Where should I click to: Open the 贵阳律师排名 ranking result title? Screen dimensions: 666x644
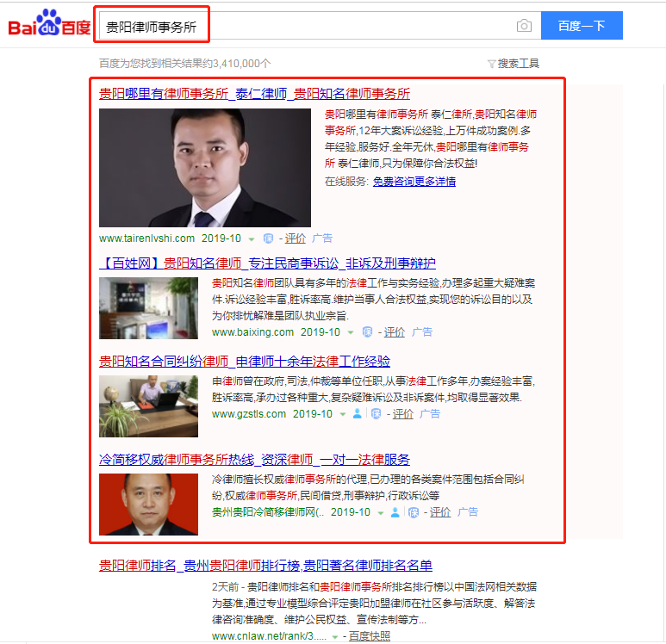[x=265, y=566]
